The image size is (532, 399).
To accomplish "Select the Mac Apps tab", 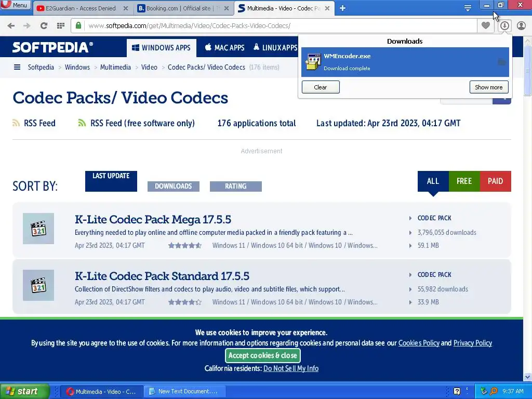I will [224, 48].
